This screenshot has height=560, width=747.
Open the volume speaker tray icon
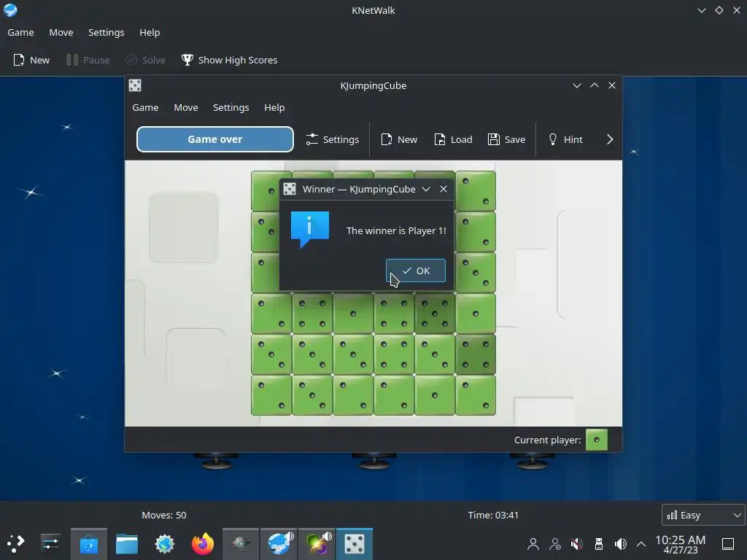tap(620, 544)
